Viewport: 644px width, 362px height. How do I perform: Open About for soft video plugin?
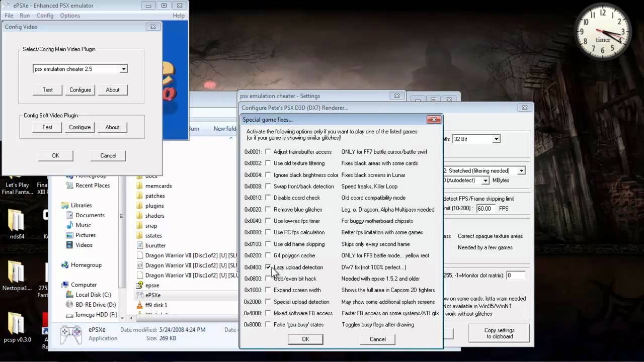tap(112, 127)
